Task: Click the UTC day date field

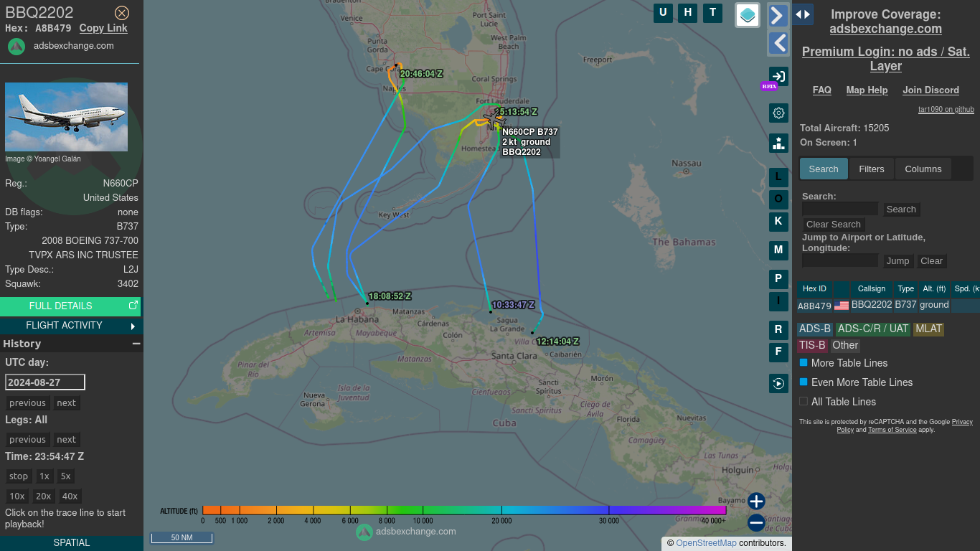Action: 45,382
